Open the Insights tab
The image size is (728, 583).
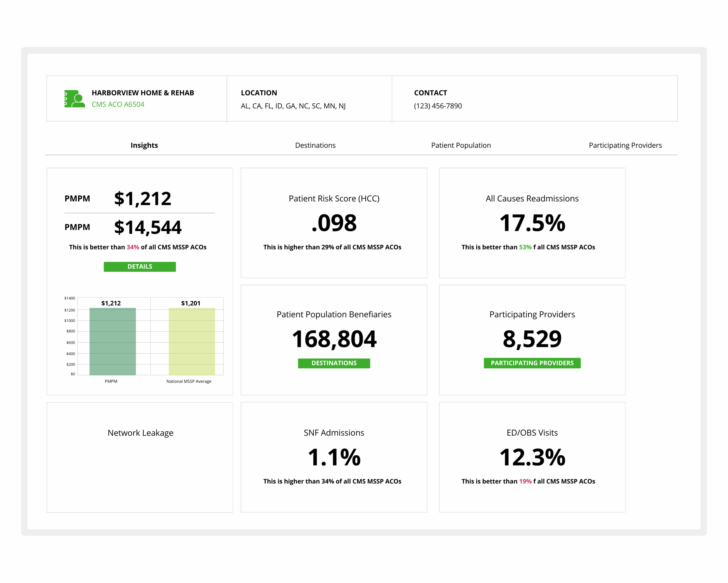pyautogui.click(x=144, y=145)
